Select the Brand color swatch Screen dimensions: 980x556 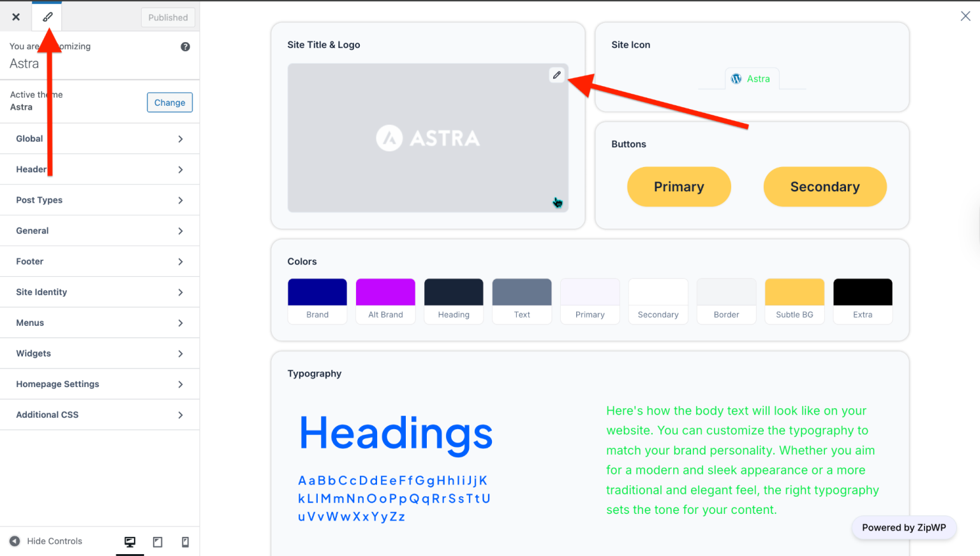tap(317, 291)
